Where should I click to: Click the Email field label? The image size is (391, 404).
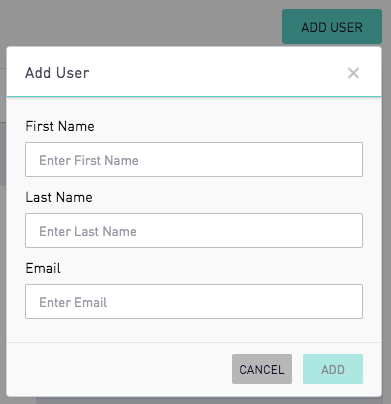pos(43,268)
